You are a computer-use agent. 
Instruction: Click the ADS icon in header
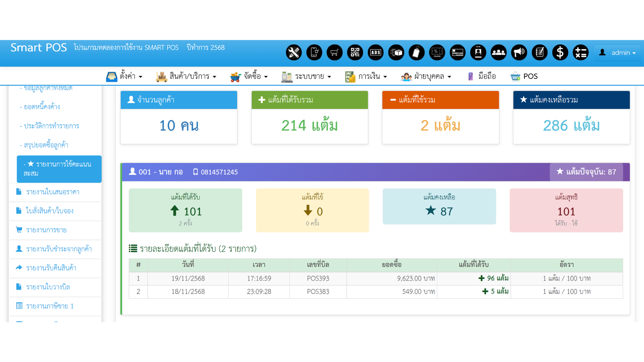point(375,53)
